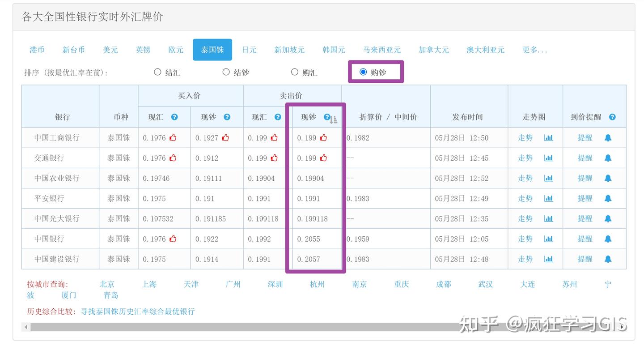Image resolution: width=644 pixels, height=350 pixels.
Task: Click the help icon beside 现钞 column header
Action: pos(327,117)
